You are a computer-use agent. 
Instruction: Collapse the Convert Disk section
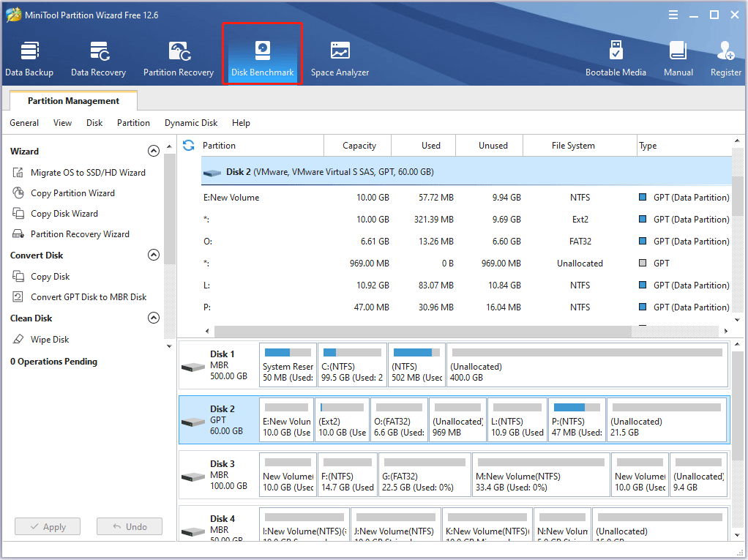154,255
